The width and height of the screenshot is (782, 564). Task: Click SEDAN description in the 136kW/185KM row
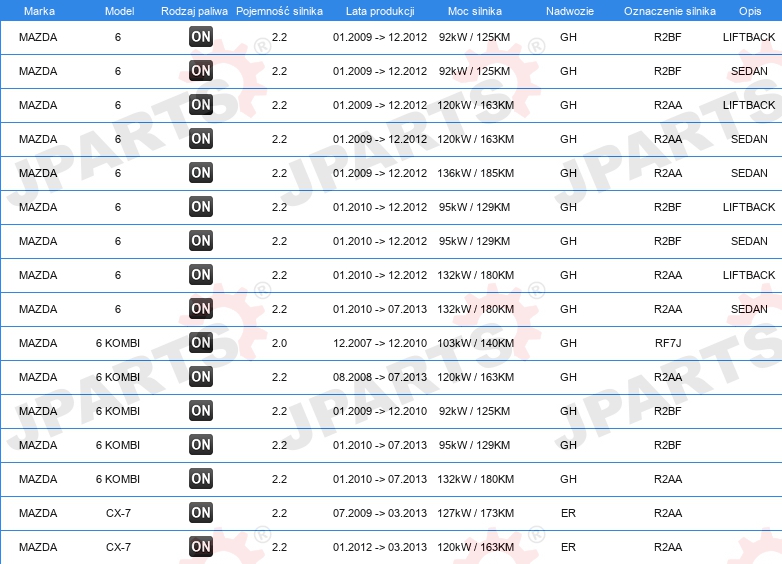click(x=749, y=173)
